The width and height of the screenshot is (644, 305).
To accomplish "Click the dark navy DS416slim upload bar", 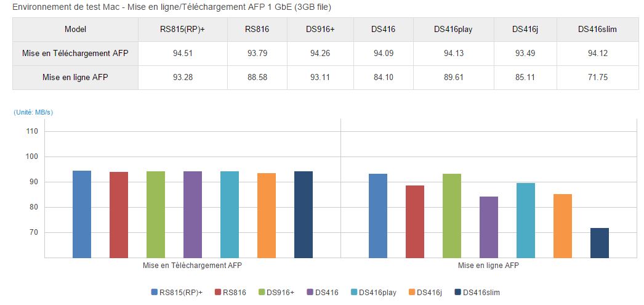I will 599,243.
